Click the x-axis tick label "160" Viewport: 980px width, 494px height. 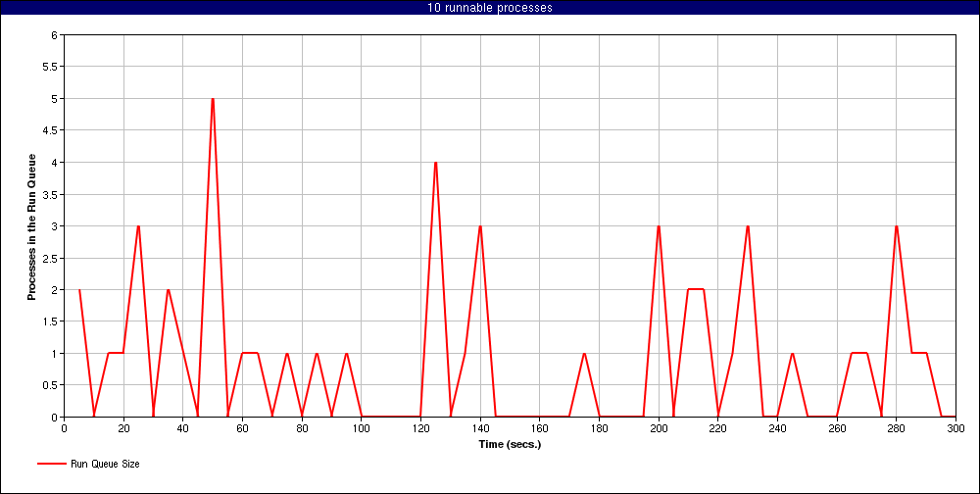(539, 429)
